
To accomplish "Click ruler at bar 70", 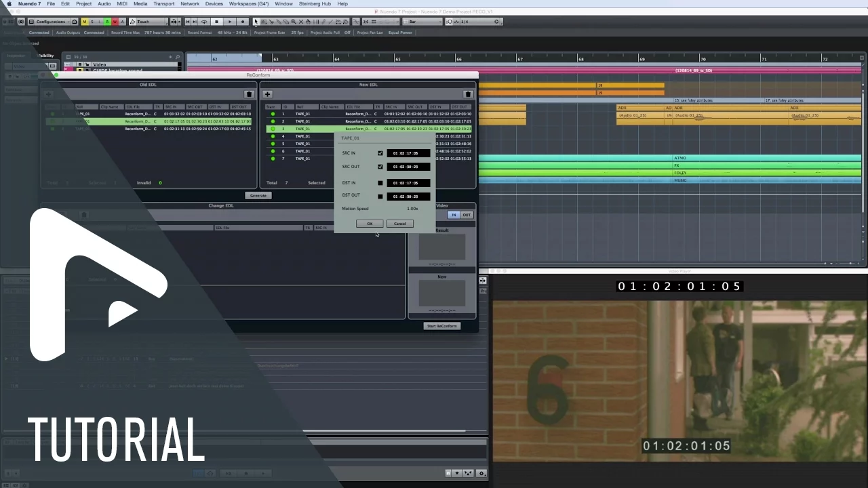I will pyautogui.click(x=703, y=59).
